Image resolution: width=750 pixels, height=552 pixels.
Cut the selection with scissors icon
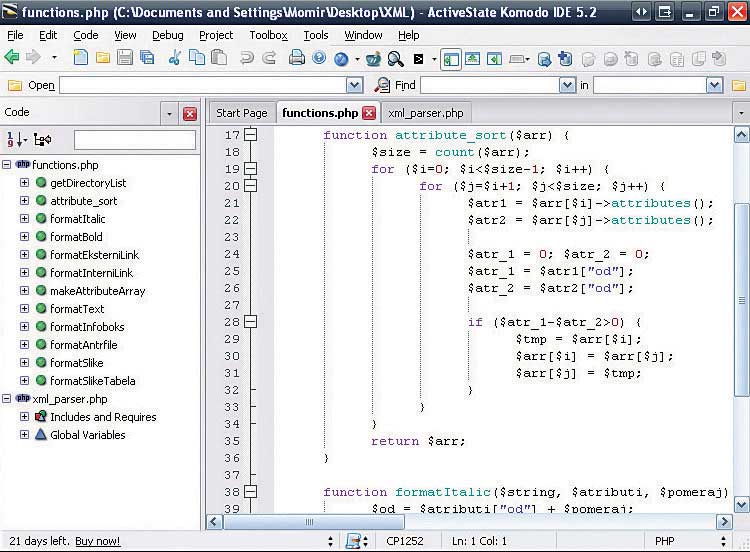point(175,58)
